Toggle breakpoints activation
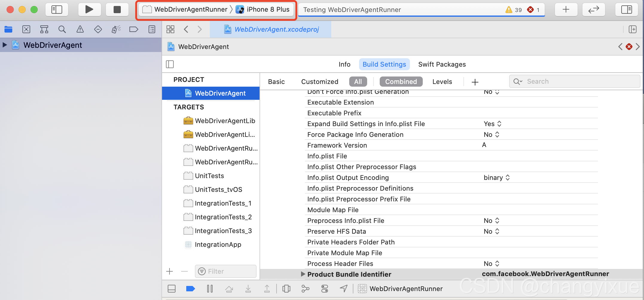 (x=190, y=289)
